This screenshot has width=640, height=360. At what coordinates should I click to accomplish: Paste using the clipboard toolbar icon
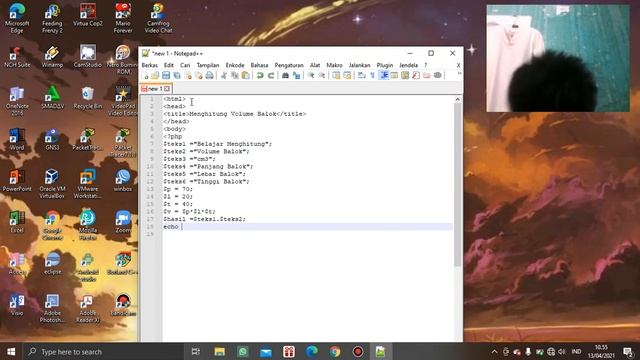[246, 76]
